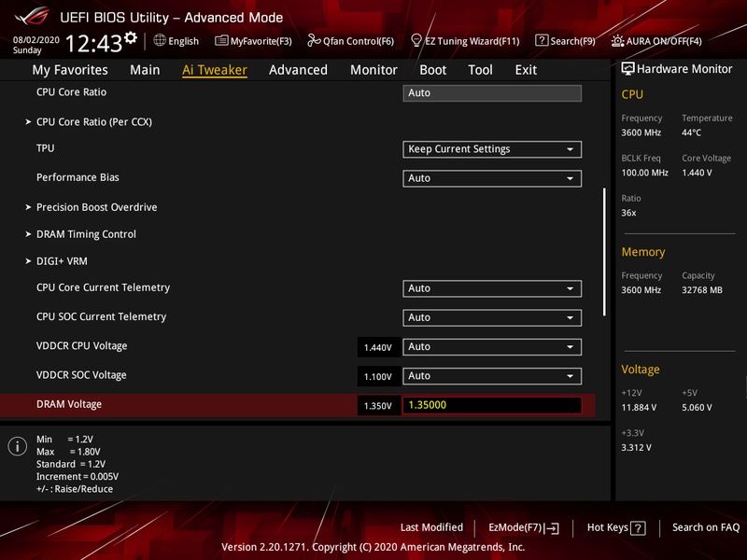Click the 1.440V VDDCR CPU Voltage readout

pyautogui.click(x=378, y=347)
